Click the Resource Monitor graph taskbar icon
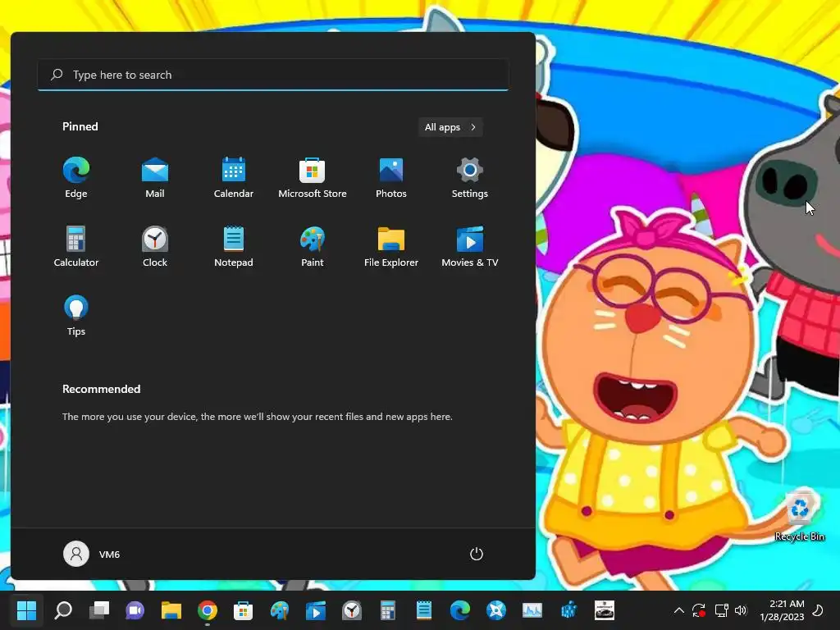Viewport: 840px width, 630px height. [x=532, y=610]
